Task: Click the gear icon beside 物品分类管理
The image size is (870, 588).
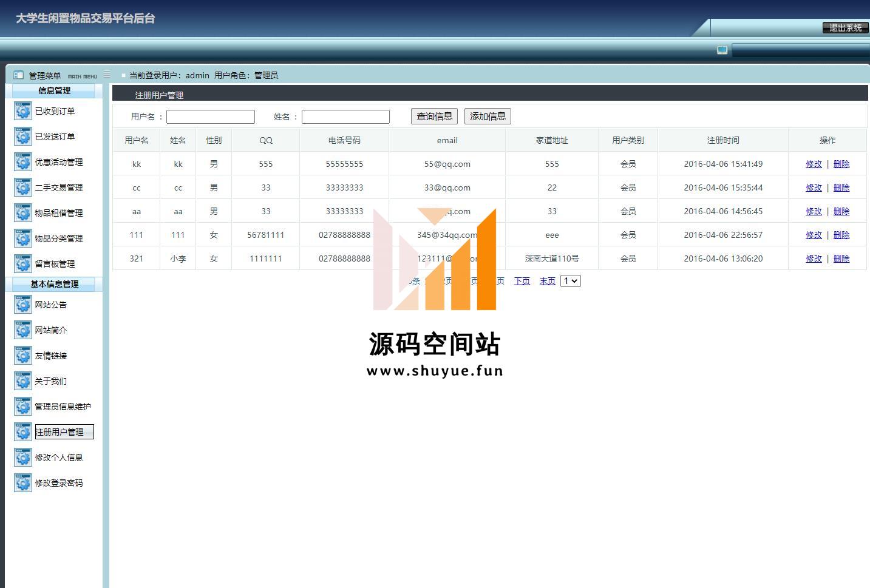Action: tap(22, 238)
